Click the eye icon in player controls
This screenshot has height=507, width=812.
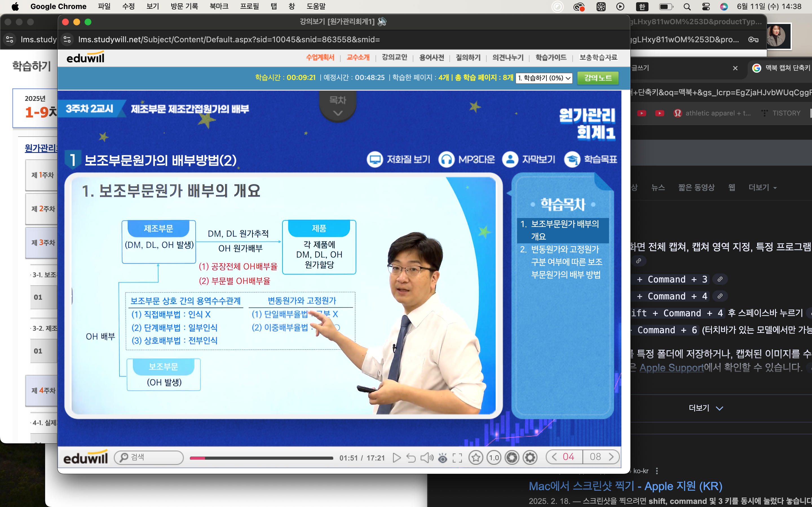[443, 458]
